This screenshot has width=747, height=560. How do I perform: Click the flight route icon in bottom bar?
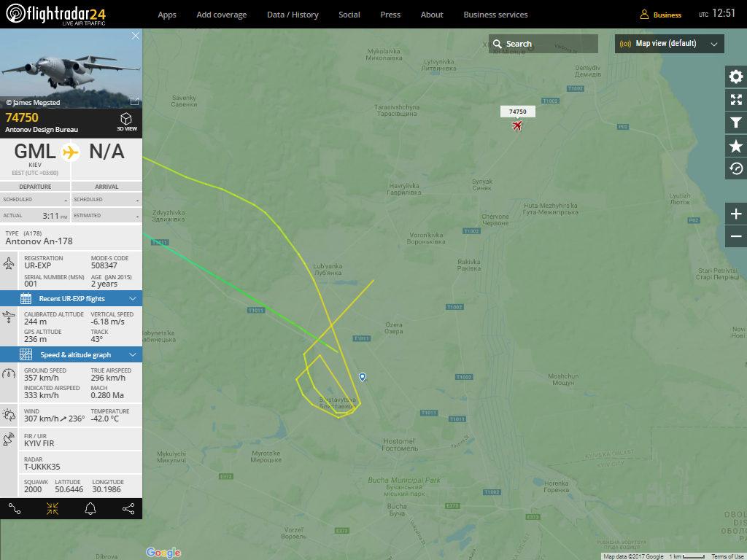click(15, 509)
